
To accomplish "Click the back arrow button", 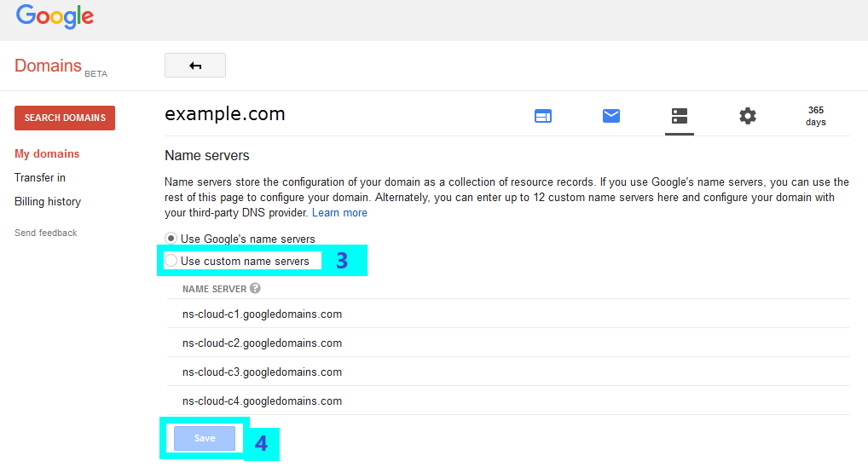I will [195, 66].
